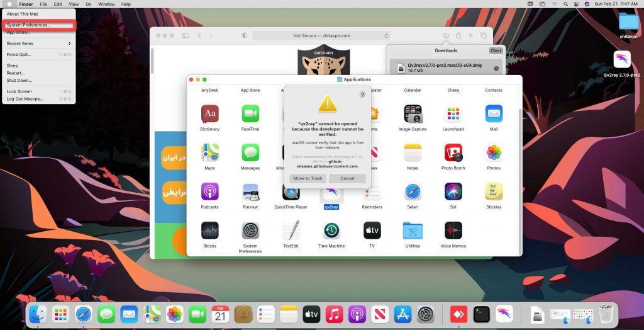Open the Stocks app icon

tap(209, 230)
